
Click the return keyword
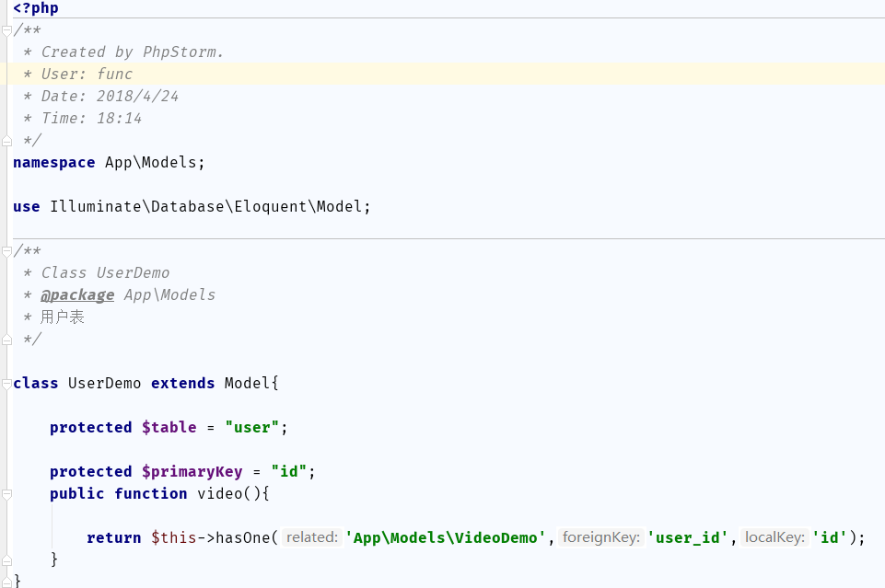click(114, 537)
